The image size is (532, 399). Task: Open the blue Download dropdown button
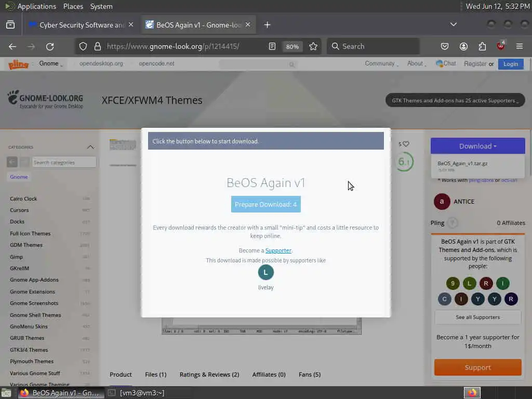(x=478, y=146)
